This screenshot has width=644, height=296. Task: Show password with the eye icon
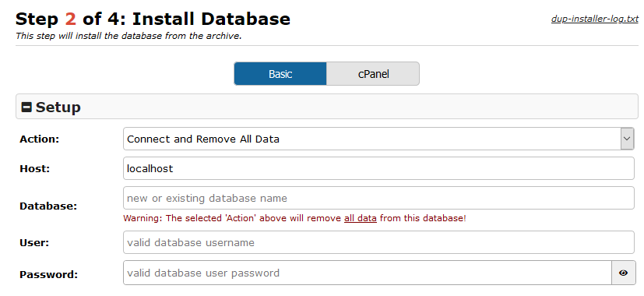pyautogui.click(x=624, y=273)
